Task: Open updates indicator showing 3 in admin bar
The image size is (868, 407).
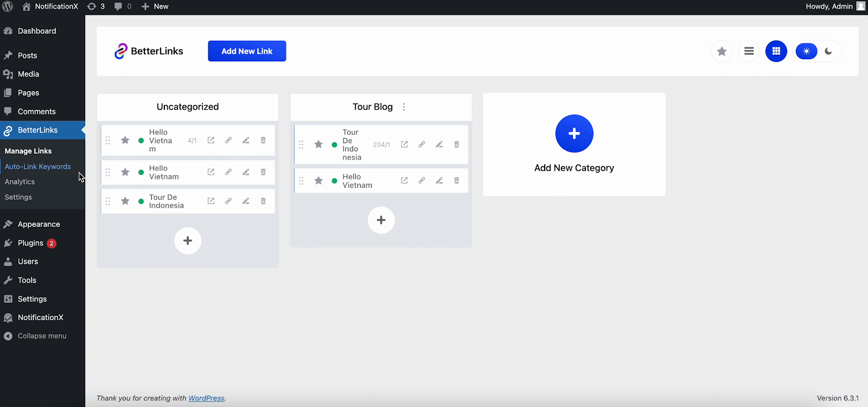Action: coord(96,7)
